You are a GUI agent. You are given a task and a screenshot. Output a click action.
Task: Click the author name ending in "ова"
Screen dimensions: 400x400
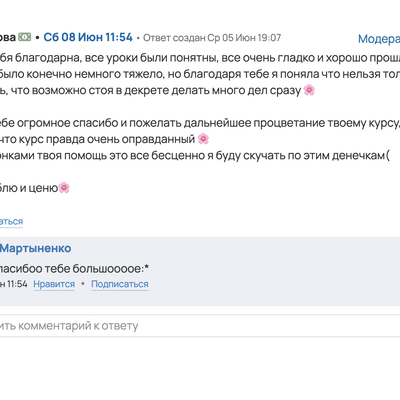coord(8,37)
